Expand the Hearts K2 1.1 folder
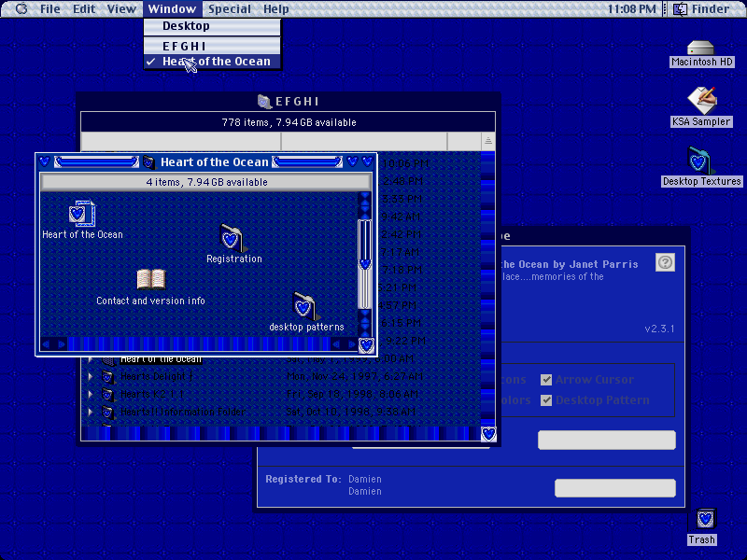Screen dimensions: 747x560 90,394
